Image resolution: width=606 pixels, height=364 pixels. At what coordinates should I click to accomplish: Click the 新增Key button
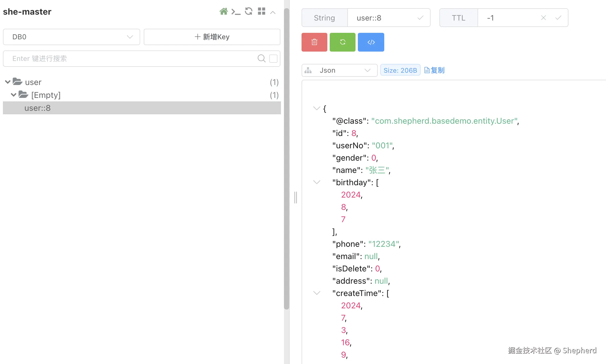coord(212,37)
